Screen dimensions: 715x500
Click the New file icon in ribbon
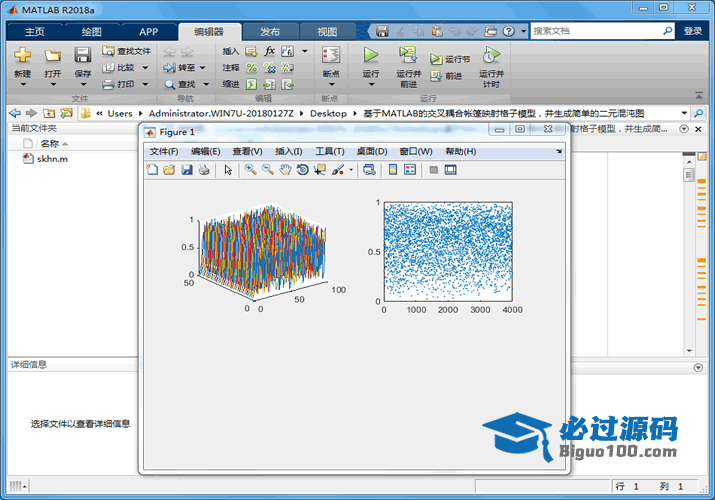coord(22,56)
